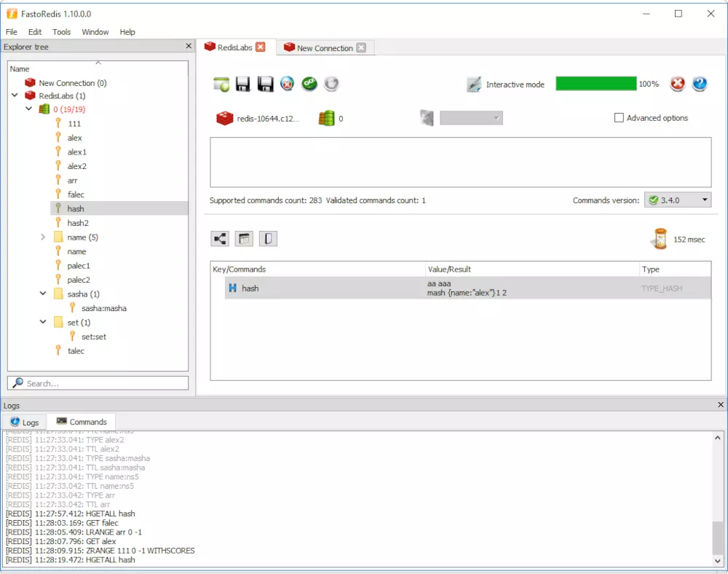Click the grey cluster icon beside combo box
The height and width of the screenshot is (574, 728).
coord(427,118)
